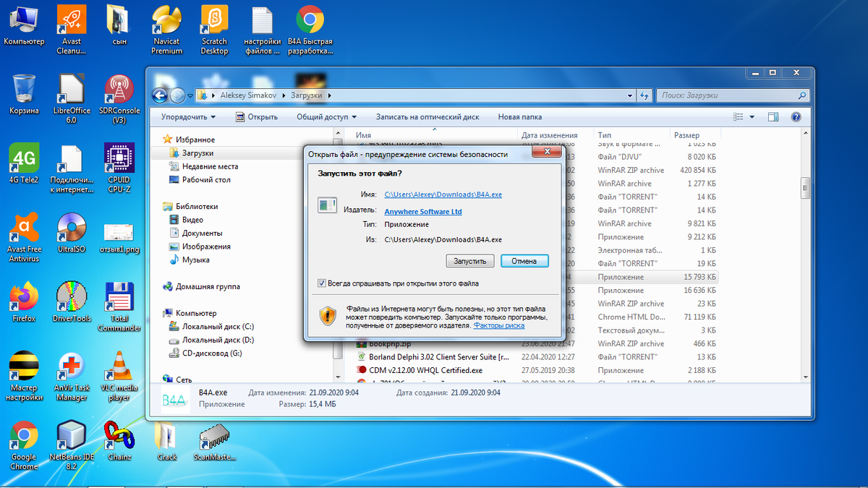Click the file list vertical scrollbar thumb
The image size is (868, 488).
coord(804,188)
